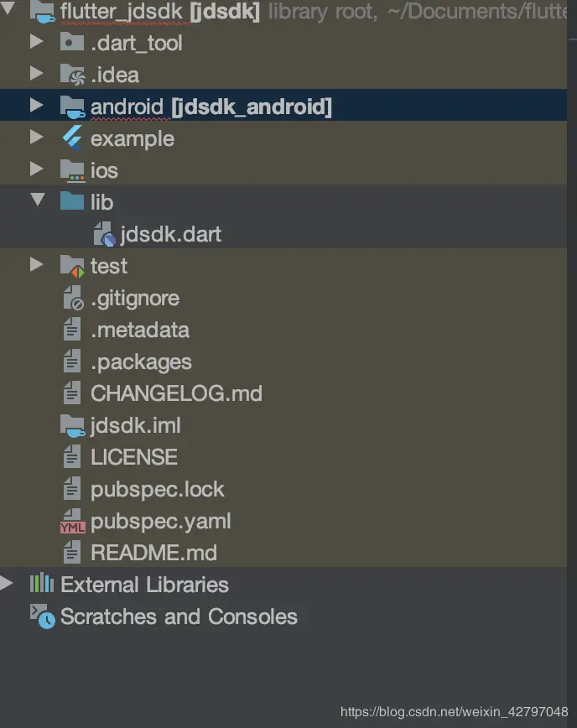577x728 pixels.
Task: Select the README.md file
Action: [153, 554]
